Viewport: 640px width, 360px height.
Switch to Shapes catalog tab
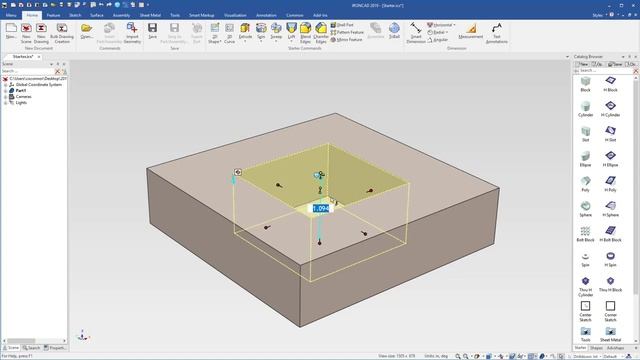[x=596, y=348]
